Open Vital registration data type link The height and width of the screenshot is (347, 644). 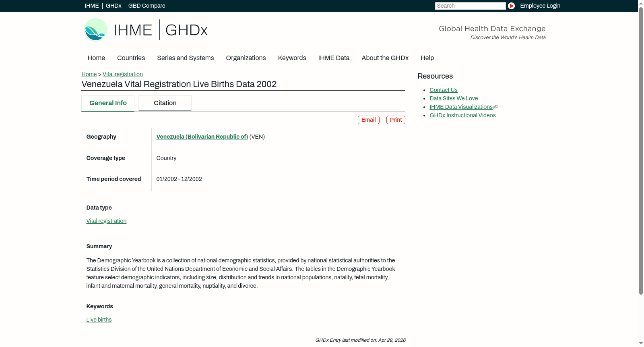pos(106,221)
